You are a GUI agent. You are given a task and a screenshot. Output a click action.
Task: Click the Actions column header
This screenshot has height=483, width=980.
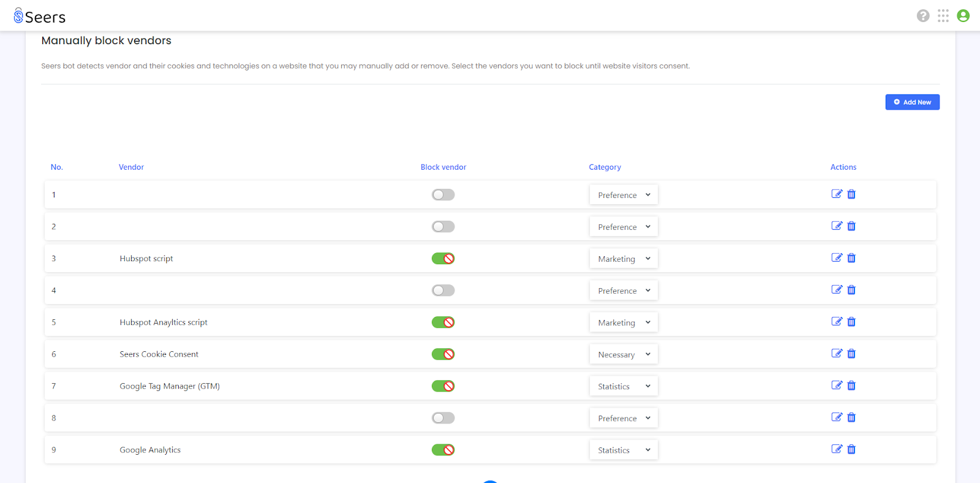(843, 167)
